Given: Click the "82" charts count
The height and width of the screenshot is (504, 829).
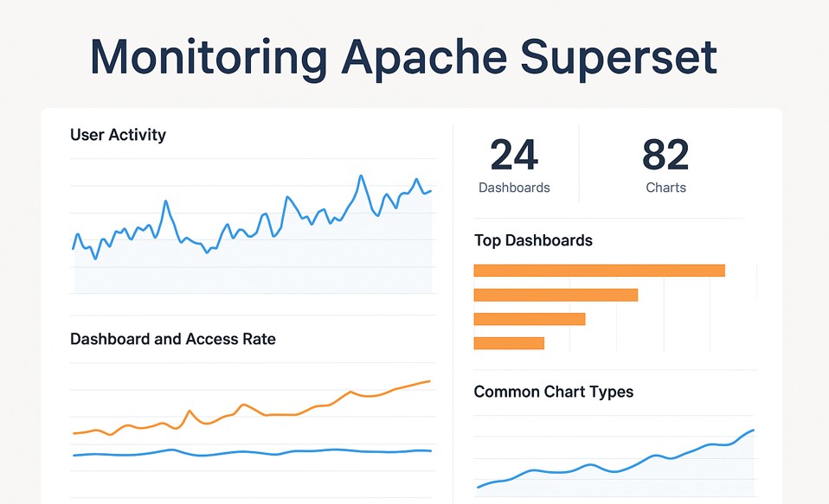Looking at the screenshot, I should (x=665, y=155).
